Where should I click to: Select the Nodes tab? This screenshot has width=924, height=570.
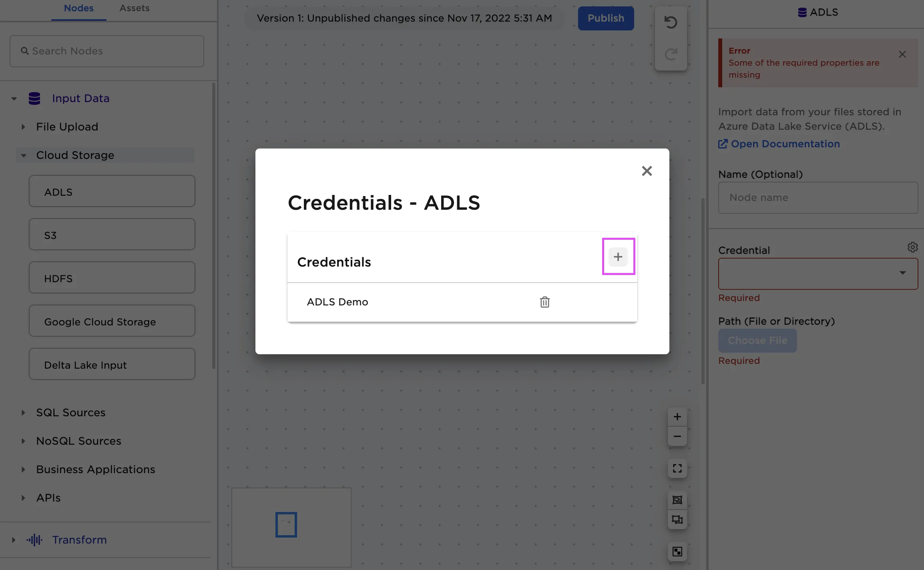pyautogui.click(x=78, y=8)
